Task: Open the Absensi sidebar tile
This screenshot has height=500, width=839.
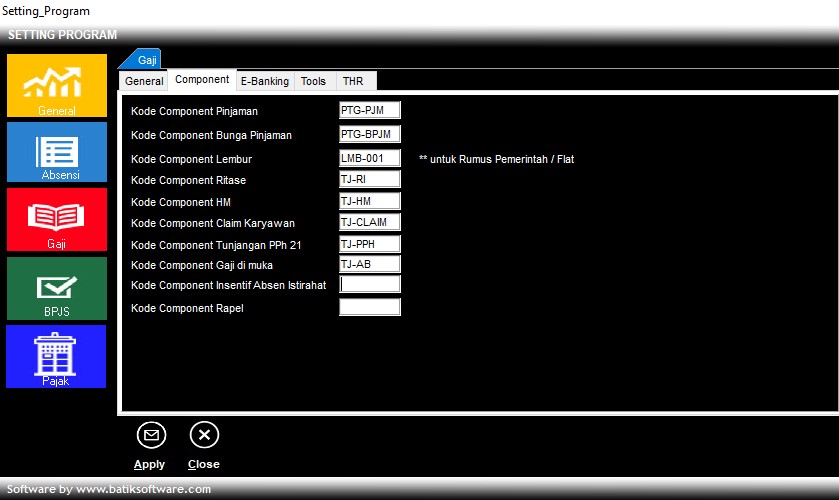Action: (56, 152)
